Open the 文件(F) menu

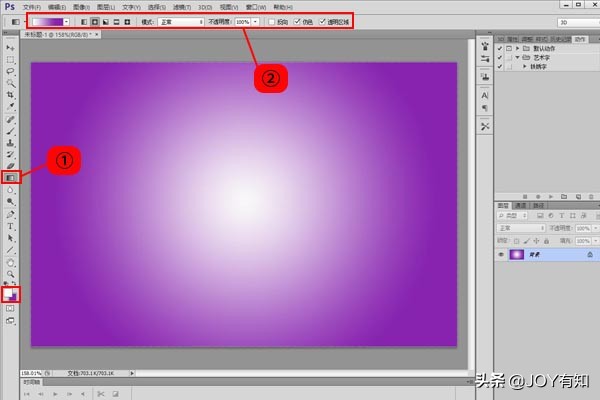32,7
